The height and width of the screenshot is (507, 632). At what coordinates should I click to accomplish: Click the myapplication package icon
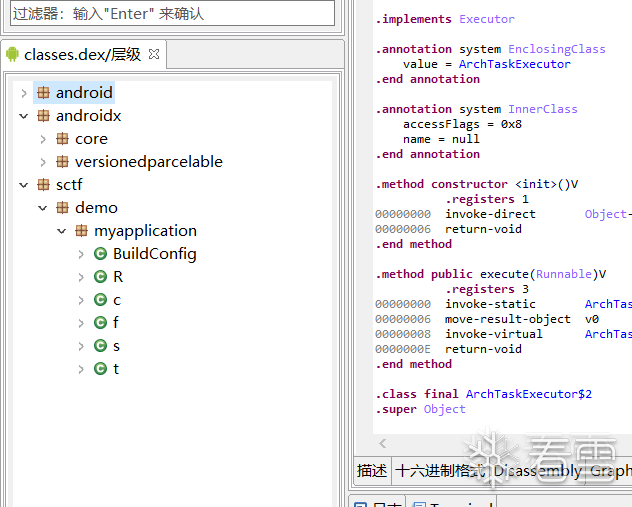pyautogui.click(x=81, y=231)
